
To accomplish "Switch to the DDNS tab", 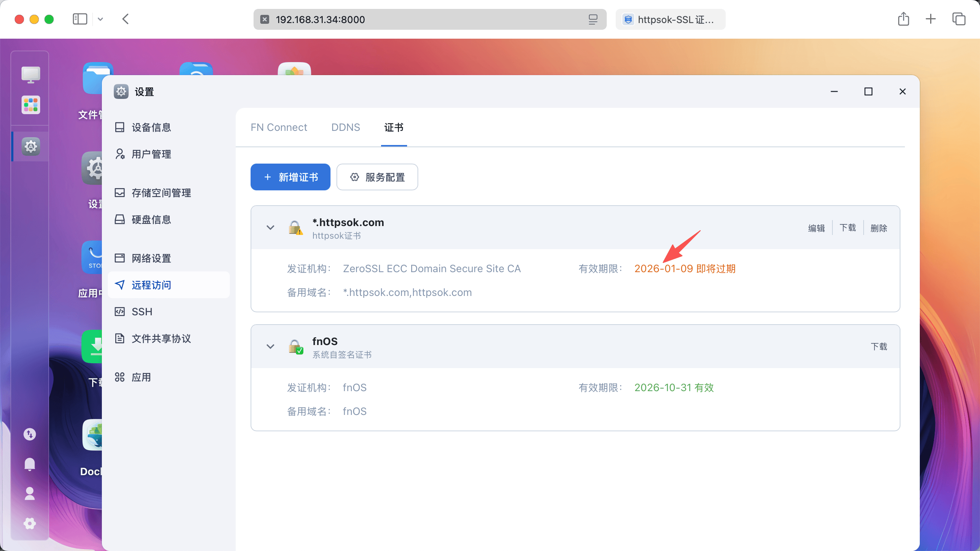I will click(x=345, y=127).
